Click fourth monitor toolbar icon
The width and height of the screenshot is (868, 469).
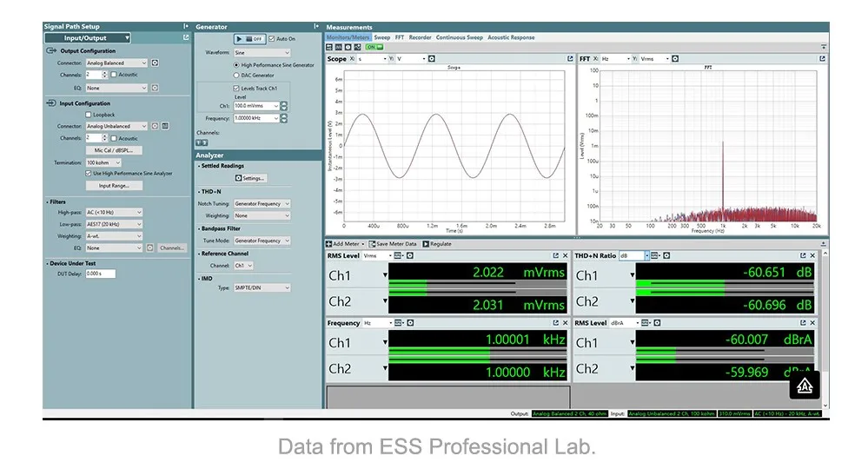358,47
